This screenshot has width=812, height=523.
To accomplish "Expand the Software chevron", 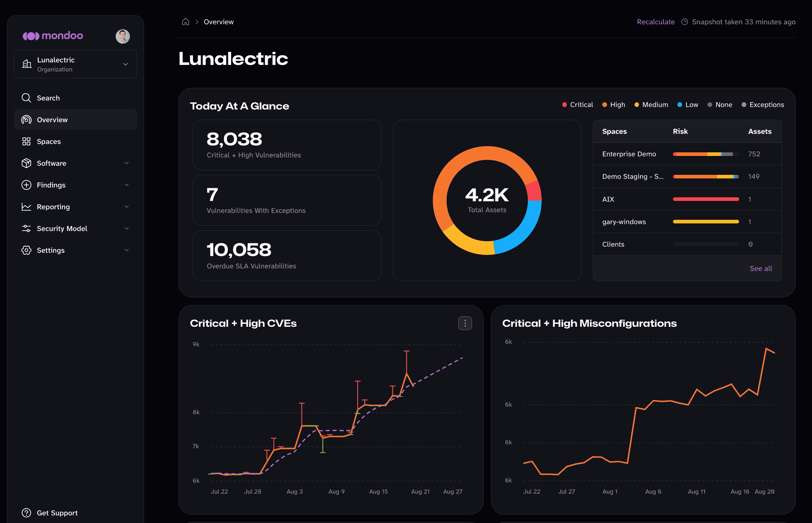I will [127, 163].
